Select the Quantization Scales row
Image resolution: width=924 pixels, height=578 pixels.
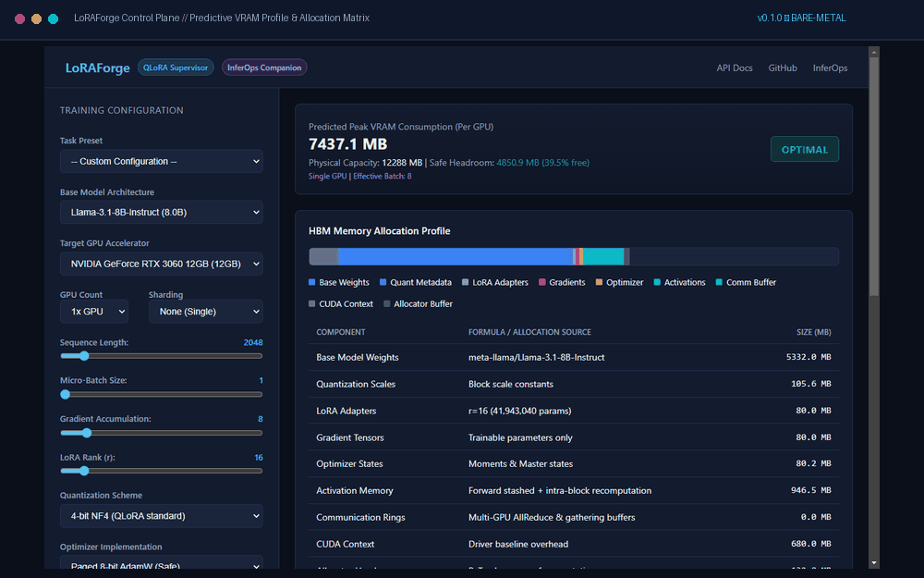tap(574, 384)
